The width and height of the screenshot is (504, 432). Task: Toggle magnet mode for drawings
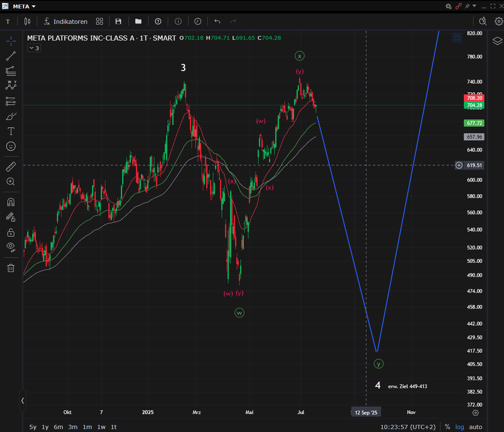point(11,202)
